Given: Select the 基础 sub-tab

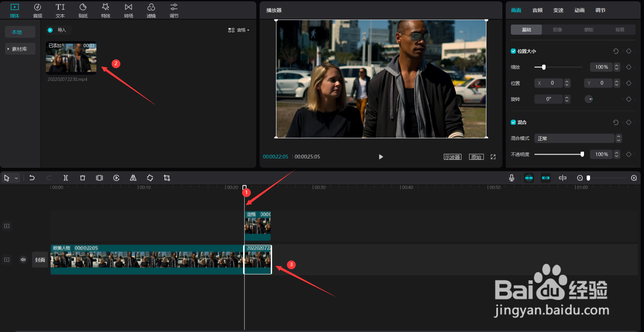Looking at the screenshot, I should point(526,30).
